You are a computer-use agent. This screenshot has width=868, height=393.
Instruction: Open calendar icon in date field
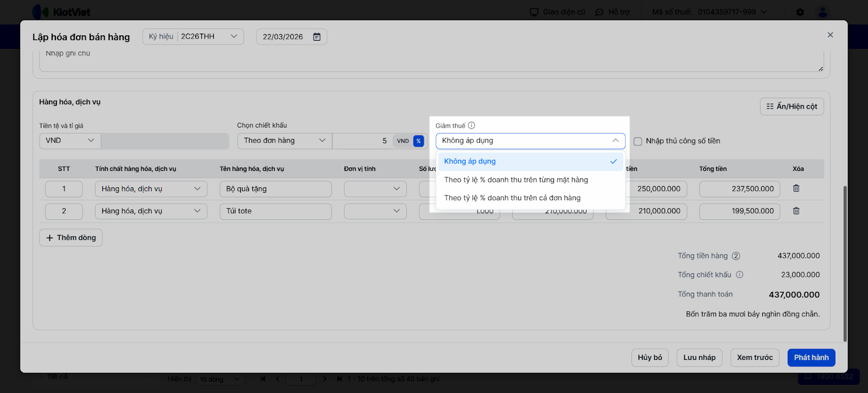click(x=317, y=37)
